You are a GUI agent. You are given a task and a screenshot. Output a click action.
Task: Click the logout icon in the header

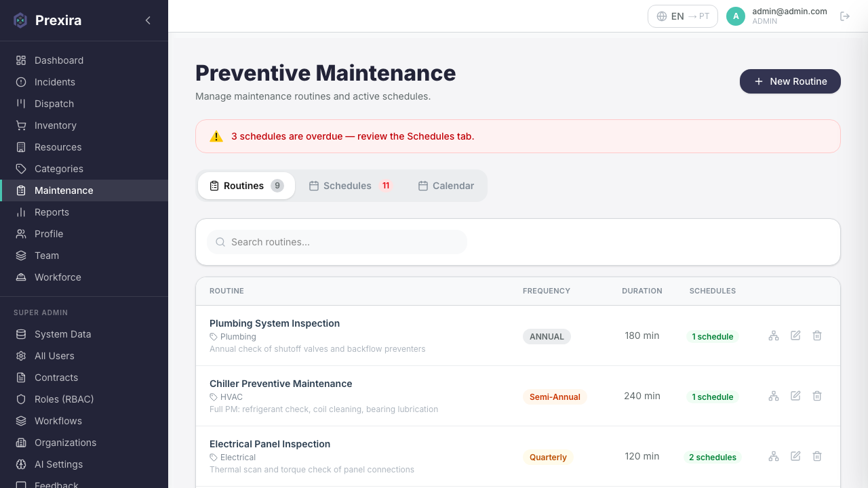(x=845, y=16)
